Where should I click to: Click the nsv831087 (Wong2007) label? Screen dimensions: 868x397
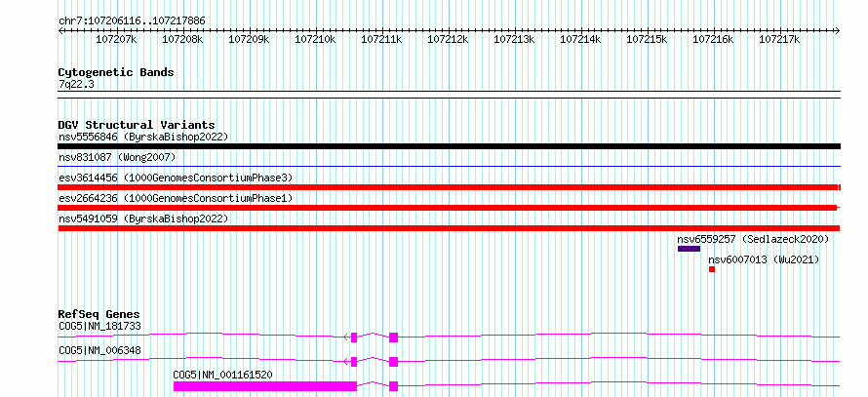pyautogui.click(x=117, y=157)
